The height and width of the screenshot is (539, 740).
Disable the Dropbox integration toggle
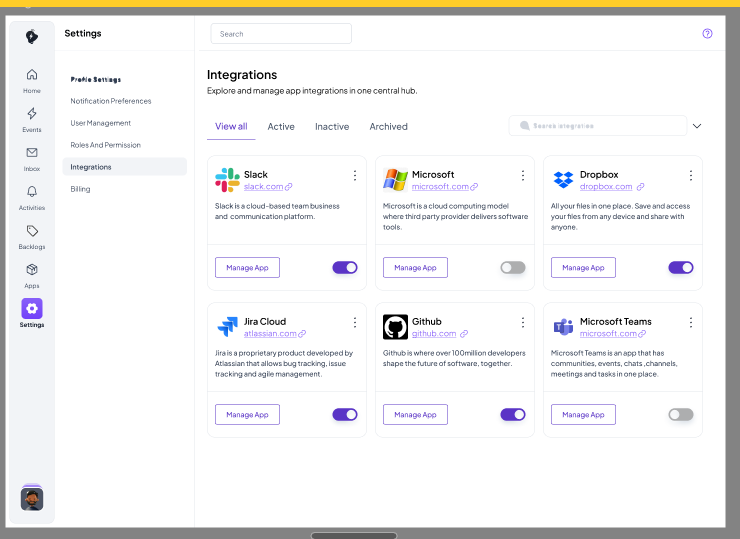(x=681, y=268)
